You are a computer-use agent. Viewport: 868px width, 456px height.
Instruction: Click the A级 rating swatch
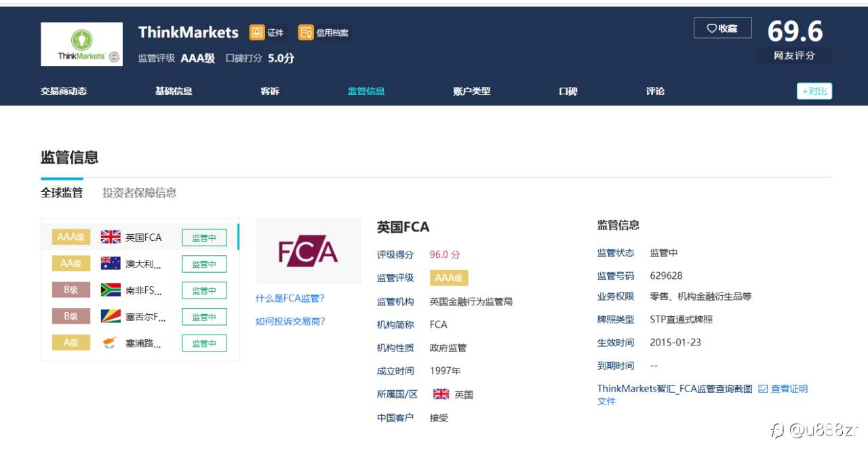pos(71,343)
